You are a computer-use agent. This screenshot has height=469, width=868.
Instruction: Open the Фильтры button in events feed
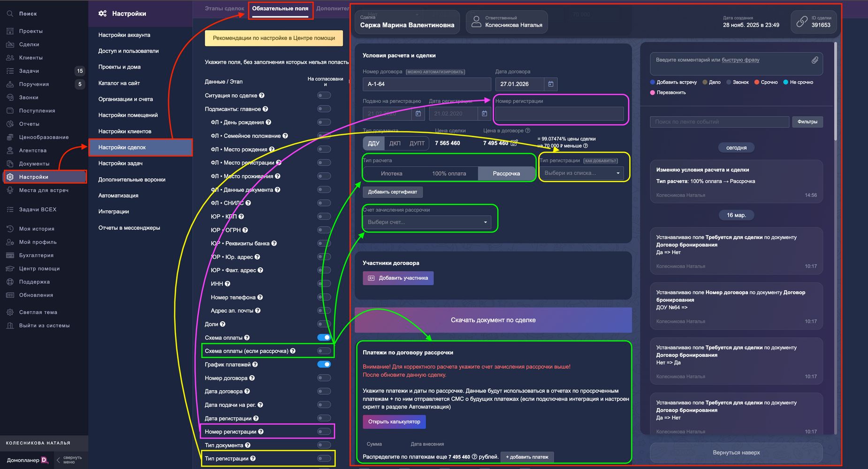(807, 122)
